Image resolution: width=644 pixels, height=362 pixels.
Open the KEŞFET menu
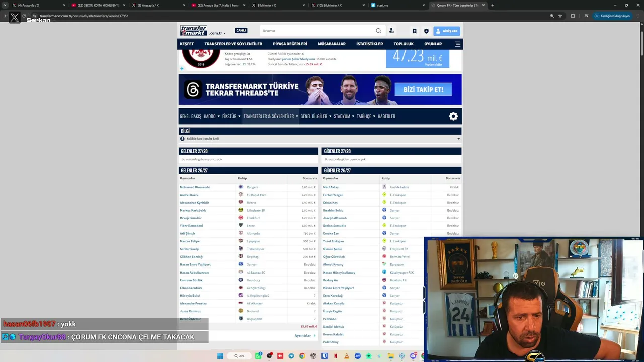[x=187, y=44]
